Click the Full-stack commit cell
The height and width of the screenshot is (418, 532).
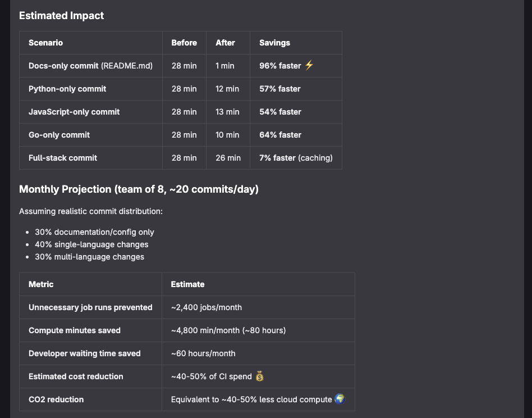point(63,158)
